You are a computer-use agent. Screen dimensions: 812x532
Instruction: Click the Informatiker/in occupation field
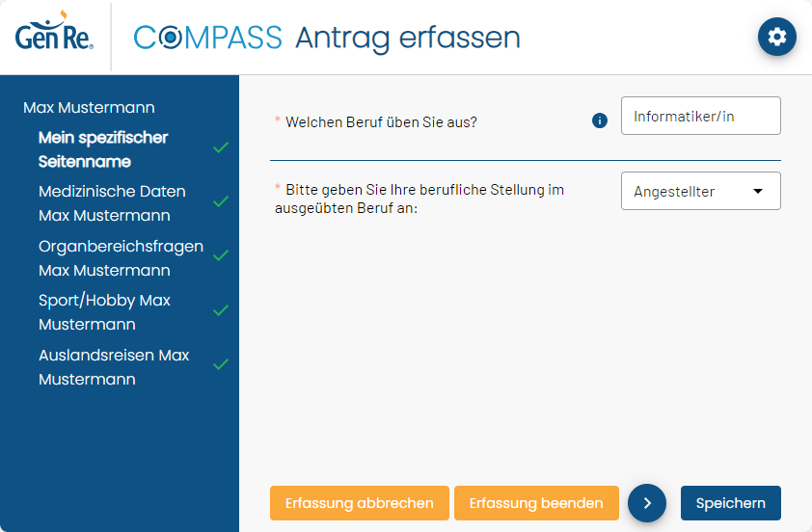tap(701, 116)
